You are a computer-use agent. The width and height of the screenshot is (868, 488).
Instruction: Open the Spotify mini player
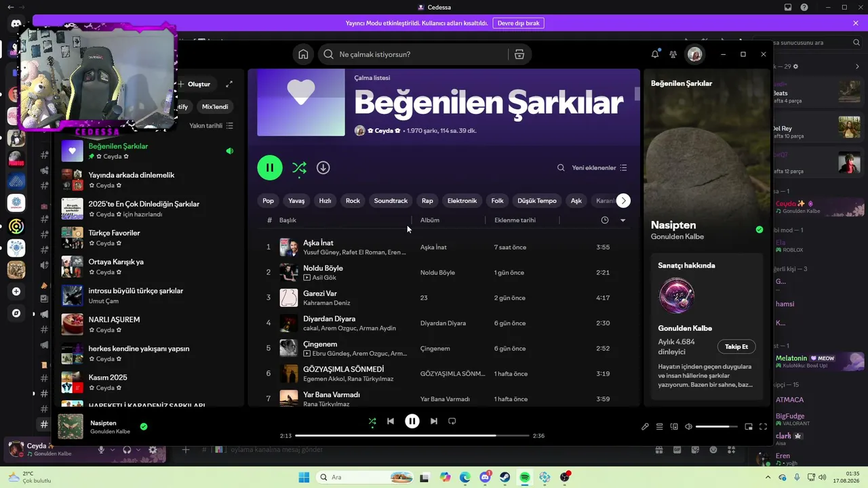[x=749, y=426]
